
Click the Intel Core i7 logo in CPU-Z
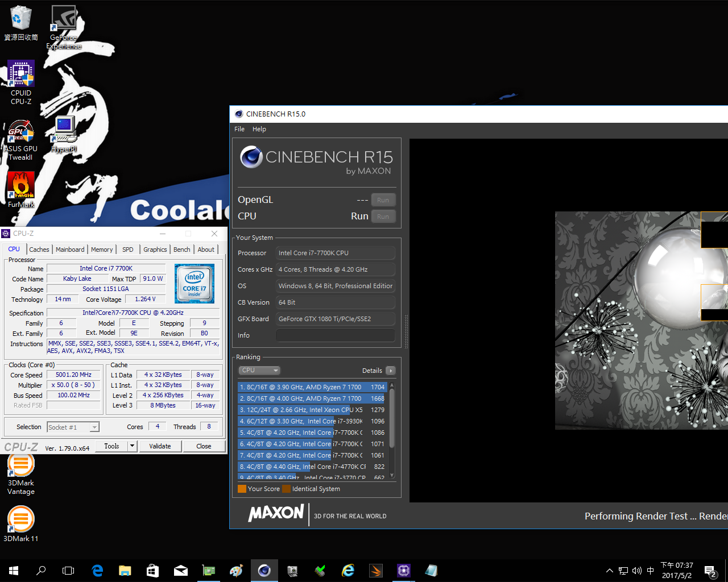coord(195,284)
